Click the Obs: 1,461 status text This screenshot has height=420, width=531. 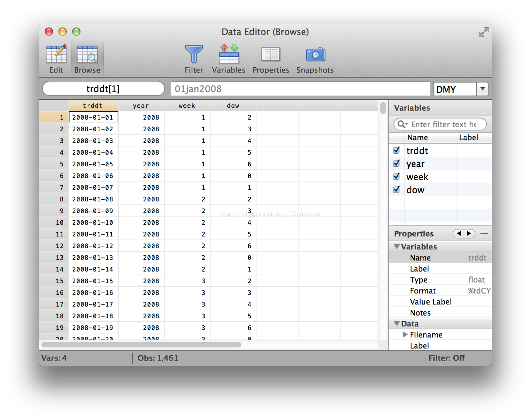158,358
